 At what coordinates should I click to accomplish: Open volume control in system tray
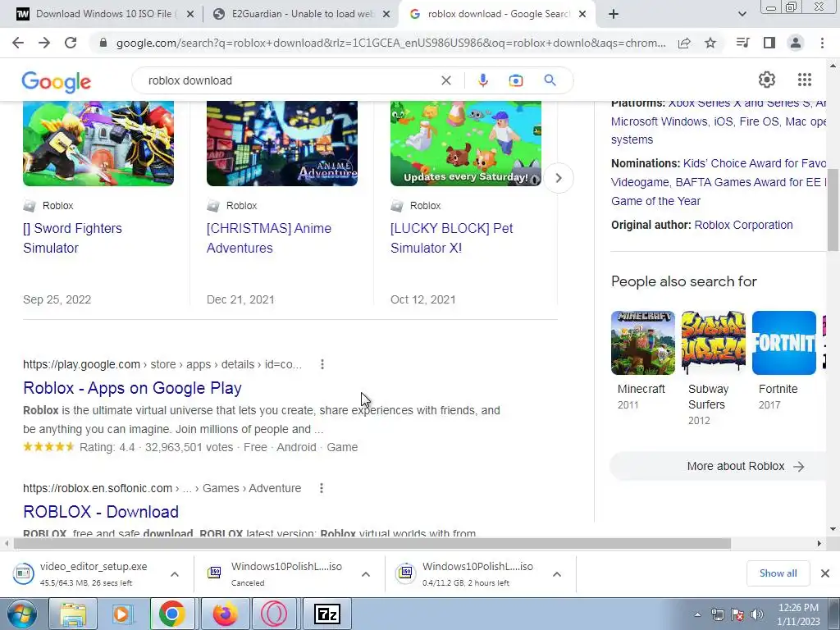pyautogui.click(x=757, y=614)
